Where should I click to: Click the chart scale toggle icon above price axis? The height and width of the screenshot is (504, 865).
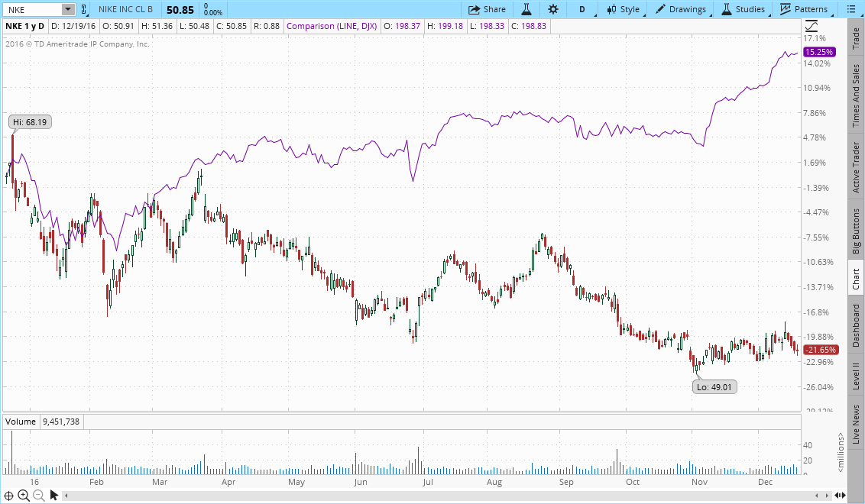pos(812,25)
